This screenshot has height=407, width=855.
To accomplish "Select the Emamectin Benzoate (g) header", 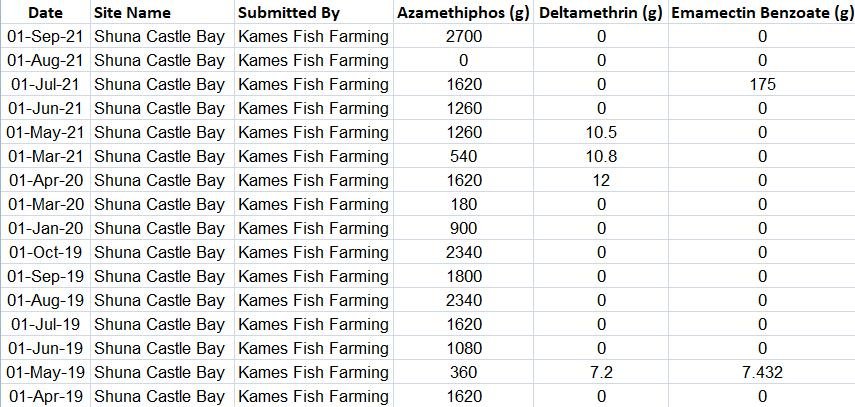I will pos(762,13).
